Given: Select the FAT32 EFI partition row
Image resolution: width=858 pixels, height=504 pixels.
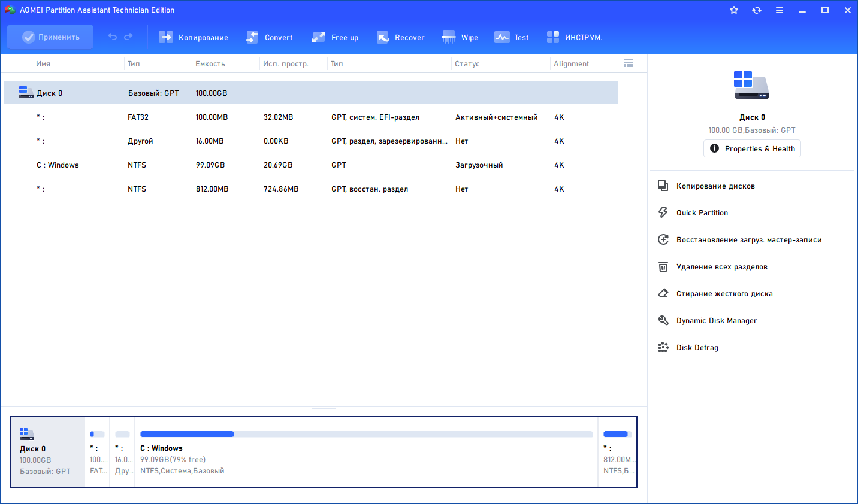Looking at the screenshot, I should (x=311, y=117).
